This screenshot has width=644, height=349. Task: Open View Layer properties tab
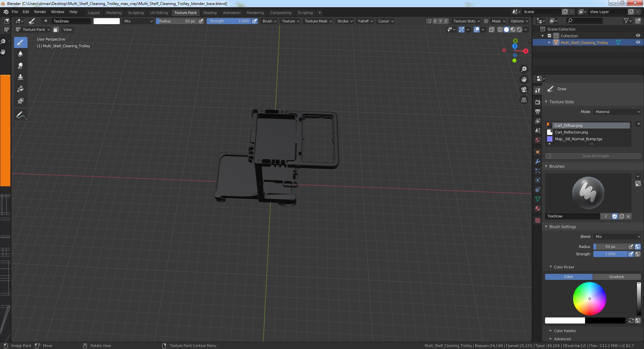click(x=538, y=121)
